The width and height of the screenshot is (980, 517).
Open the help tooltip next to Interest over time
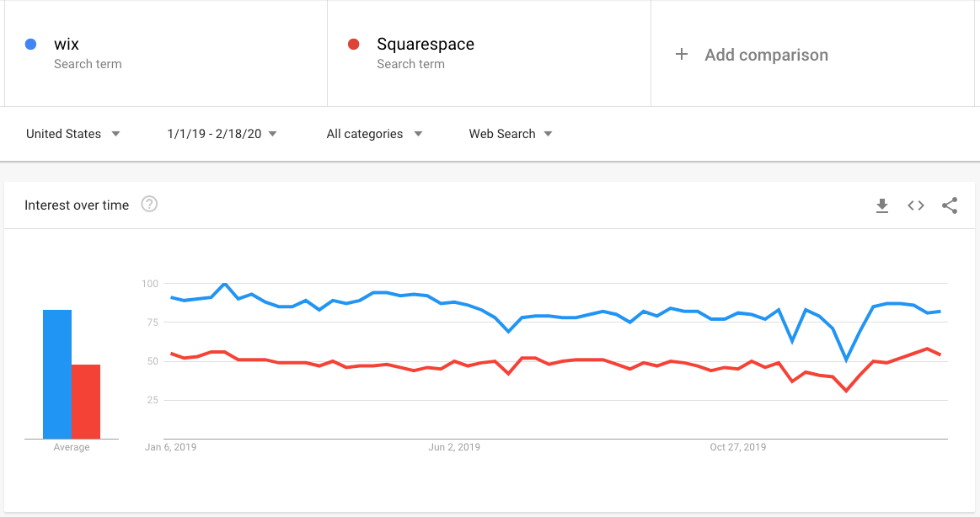click(x=149, y=203)
